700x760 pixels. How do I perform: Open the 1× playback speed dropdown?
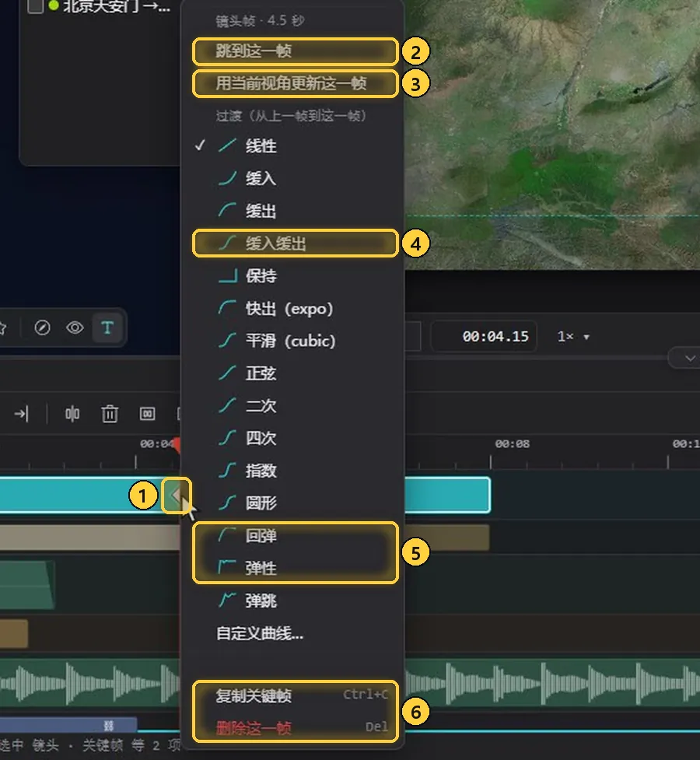pos(573,336)
